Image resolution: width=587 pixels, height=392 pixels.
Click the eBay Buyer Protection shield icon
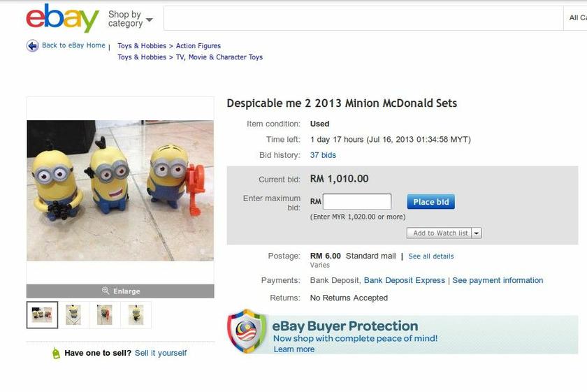click(x=246, y=331)
